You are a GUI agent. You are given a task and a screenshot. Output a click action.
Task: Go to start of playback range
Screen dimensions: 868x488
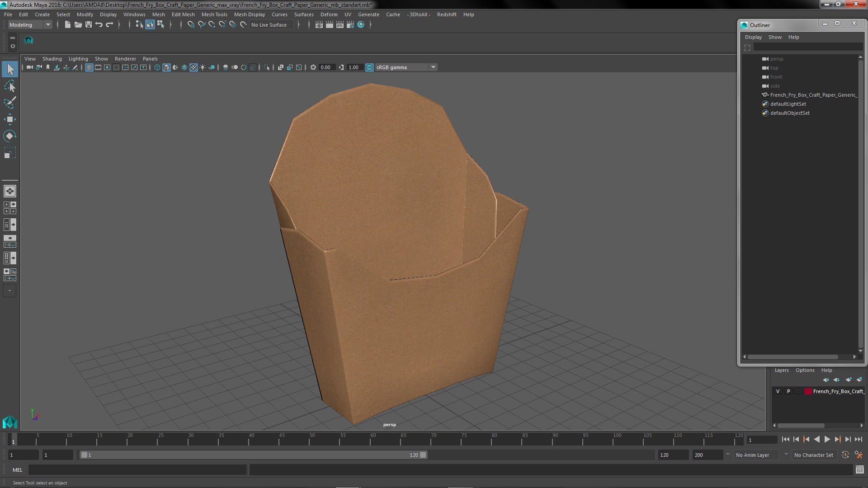click(x=785, y=439)
